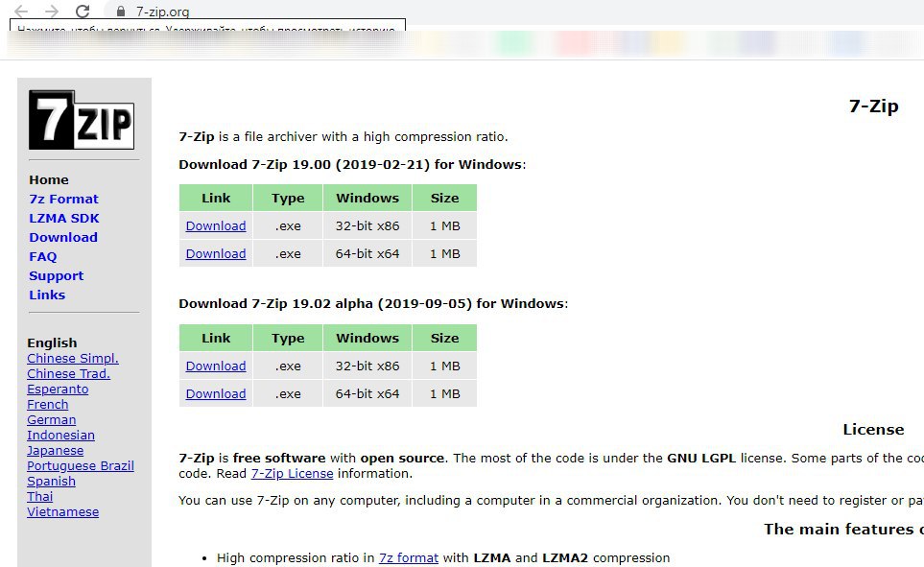Open the 7z format link in features
The width and height of the screenshot is (924, 567).
pos(409,557)
